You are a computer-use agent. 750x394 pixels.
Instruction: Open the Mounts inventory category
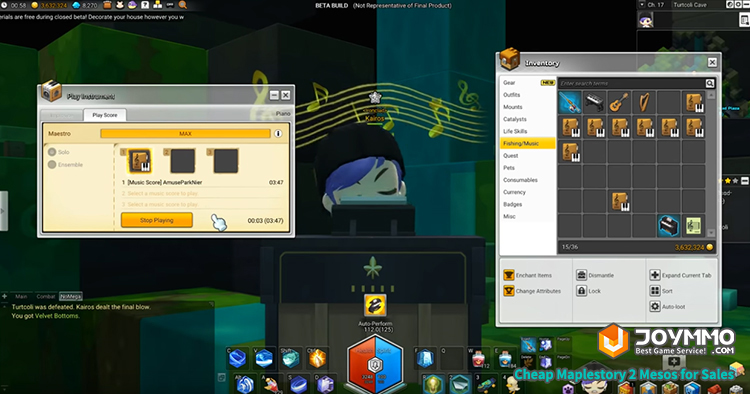(x=512, y=107)
